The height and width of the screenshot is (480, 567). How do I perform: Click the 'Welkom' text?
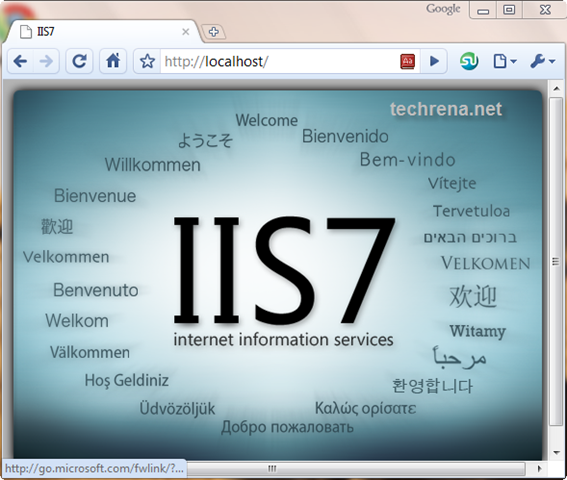[77, 321]
